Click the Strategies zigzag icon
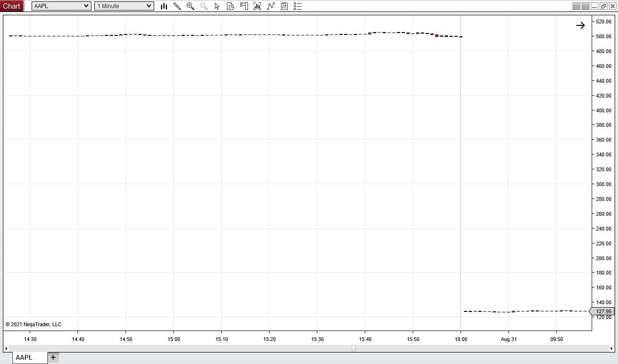Image resolution: width=618 pixels, height=364 pixels. point(270,6)
